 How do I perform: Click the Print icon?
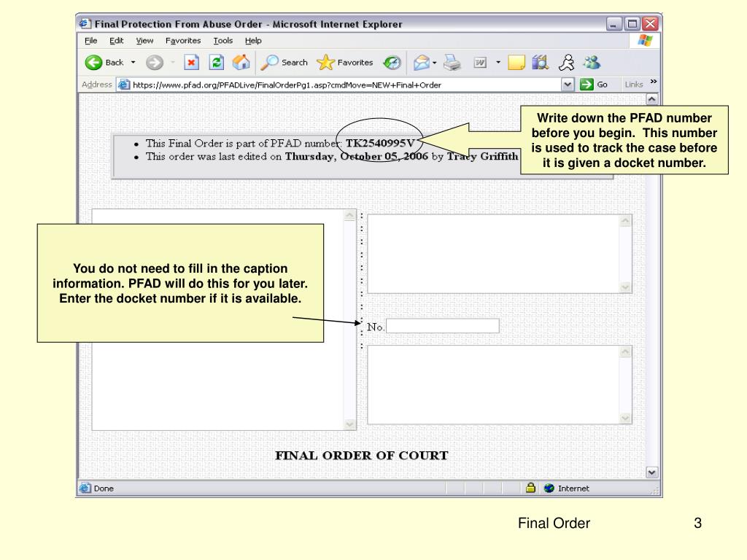[453, 63]
